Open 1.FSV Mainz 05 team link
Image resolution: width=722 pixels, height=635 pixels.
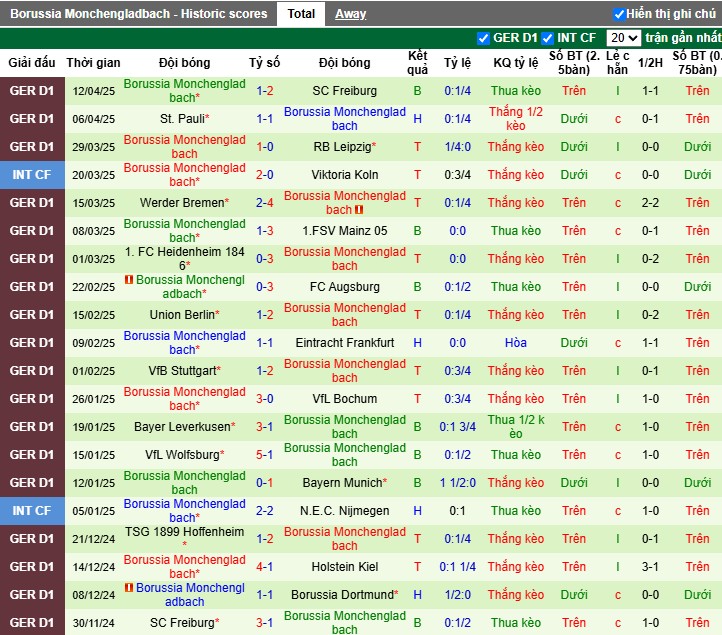(344, 231)
